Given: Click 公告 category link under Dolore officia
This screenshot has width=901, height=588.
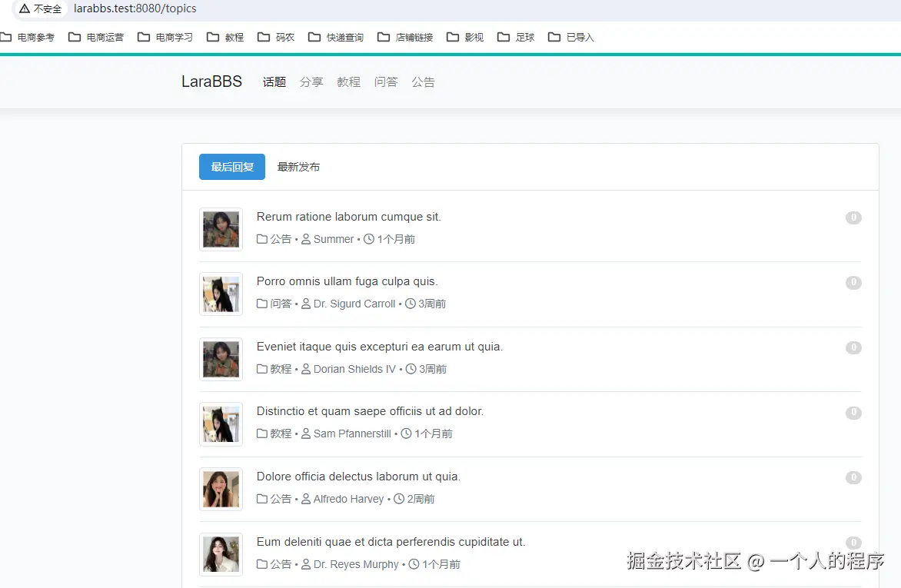Looking at the screenshot, I should [x=274, y=499].
